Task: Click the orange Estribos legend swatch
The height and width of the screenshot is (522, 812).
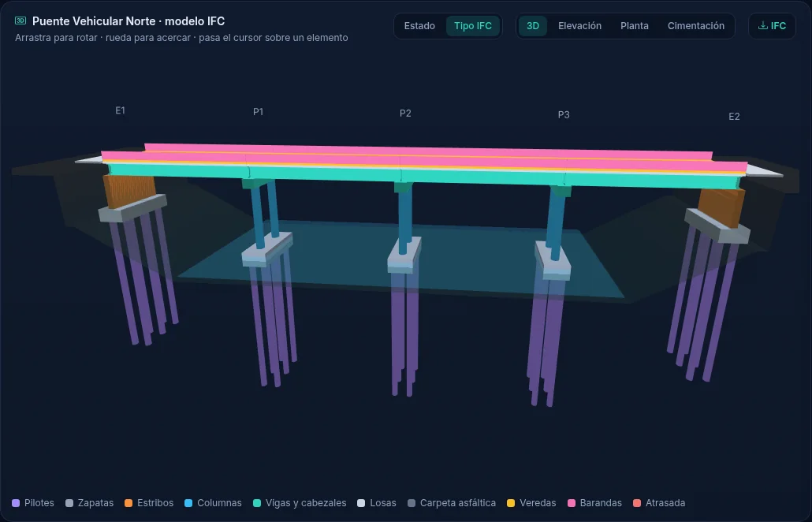Action: coord(129,503)
